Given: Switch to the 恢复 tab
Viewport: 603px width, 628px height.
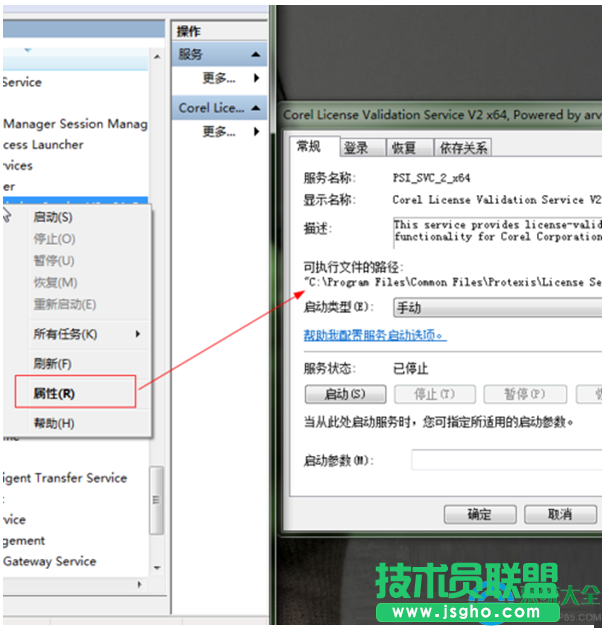Looking at the screenshot, I should click(x=404, y=148).
